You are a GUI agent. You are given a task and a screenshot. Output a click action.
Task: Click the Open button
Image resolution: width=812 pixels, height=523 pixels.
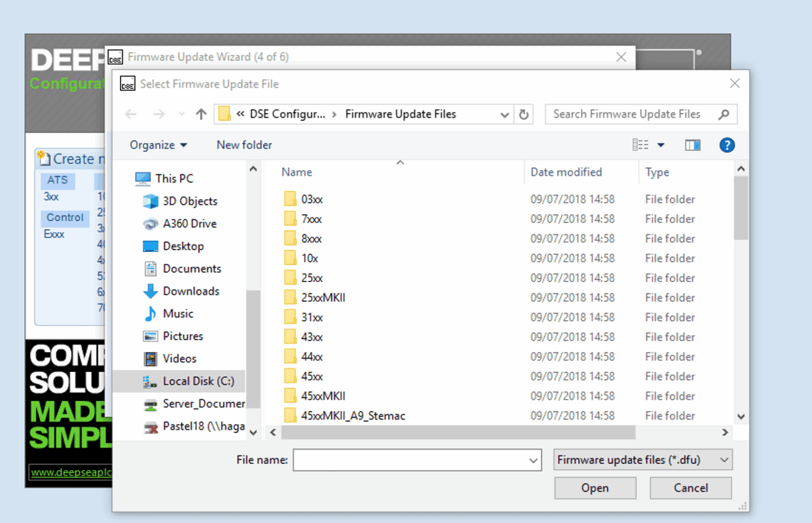pos(595,488)
